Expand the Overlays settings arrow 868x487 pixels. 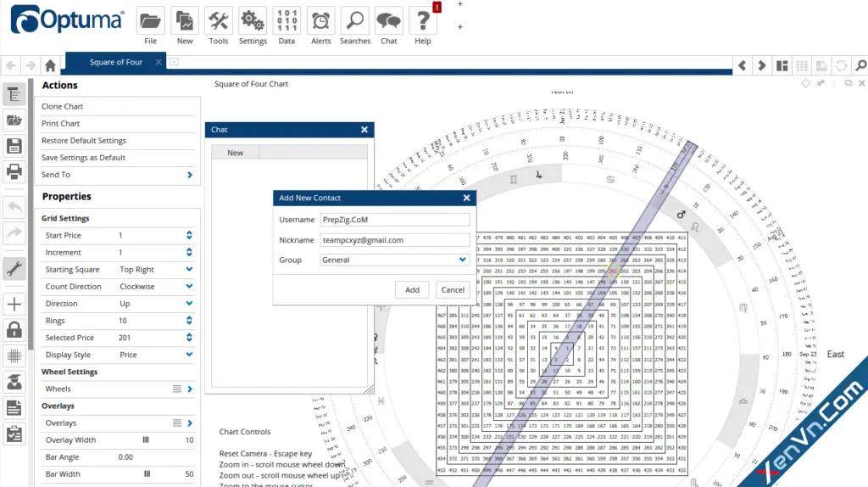[190, 423]
